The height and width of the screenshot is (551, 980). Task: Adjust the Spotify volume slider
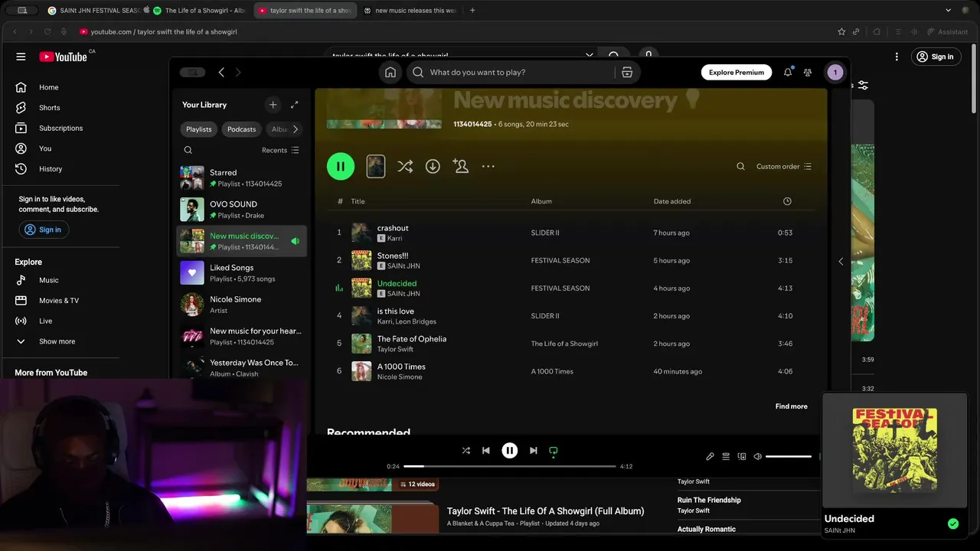pos(789,456)
